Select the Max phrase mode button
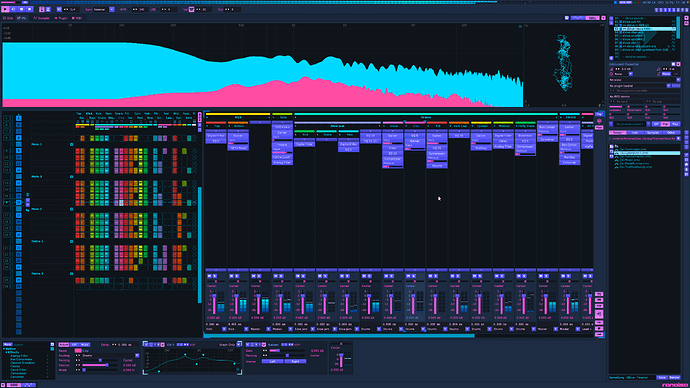This screenshot has height=388, width=690. (x=675, y=124)
